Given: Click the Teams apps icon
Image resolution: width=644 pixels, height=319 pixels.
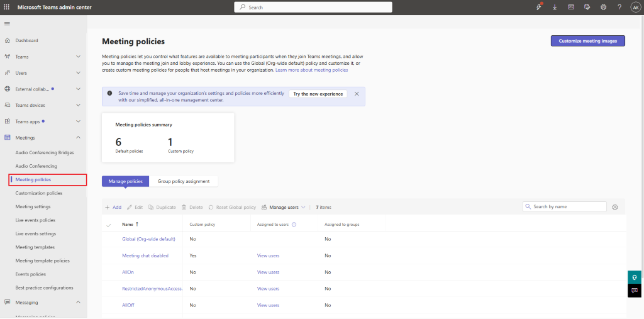Looking at the screenshot, I should click(7, 121).
